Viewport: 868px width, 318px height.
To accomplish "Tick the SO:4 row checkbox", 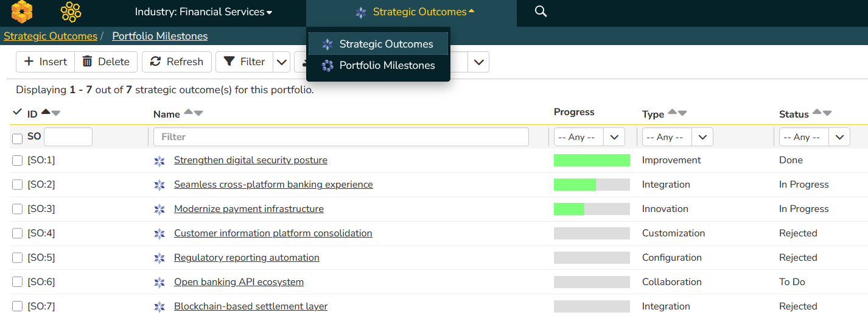I will (x=18, y=233).
